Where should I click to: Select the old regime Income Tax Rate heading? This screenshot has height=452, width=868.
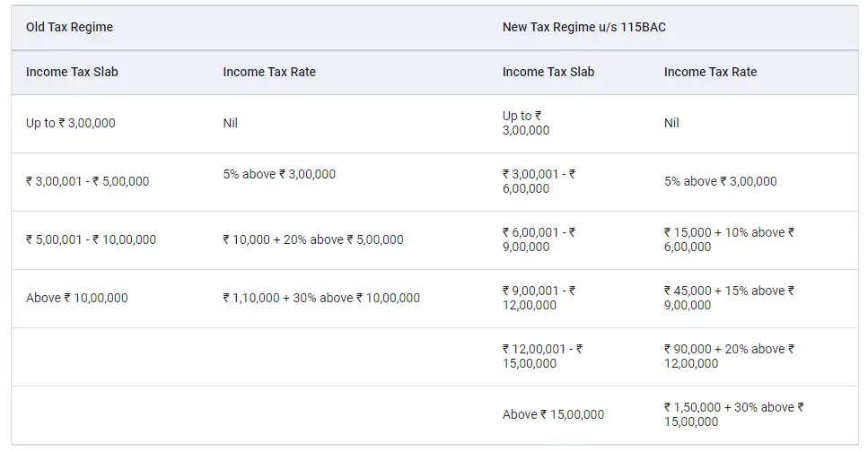tap(269, 72)
